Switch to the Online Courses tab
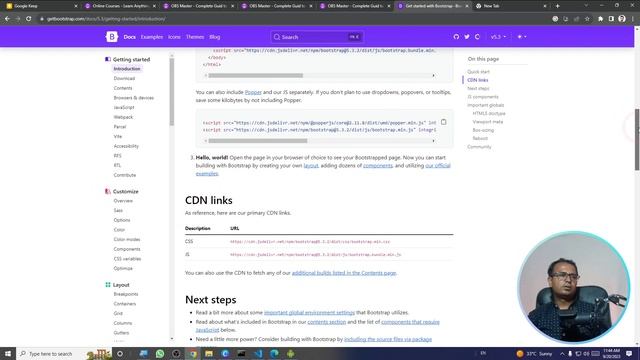Screen dimensions: 640x360 tap(120, 6)
